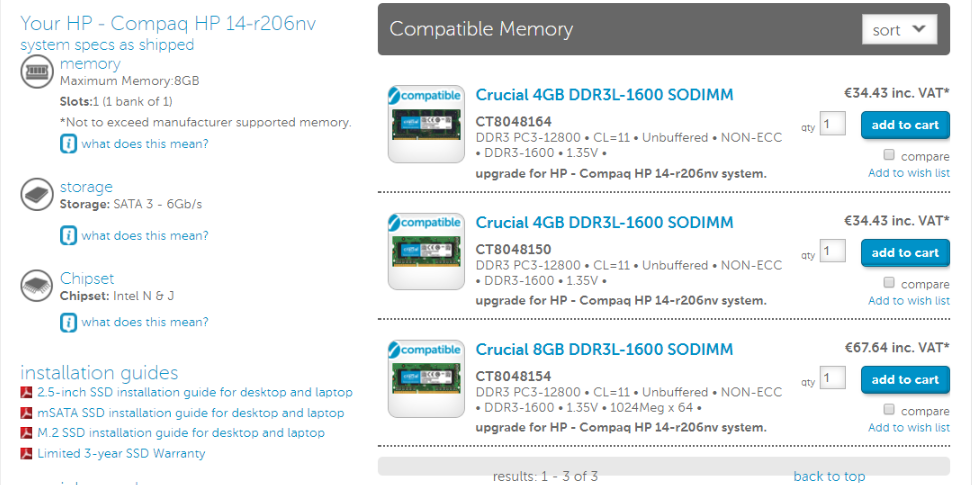Image resolution: width=972 pixels, height=485 pixels.
Task: Add Crucial 8GB DDR3L-1600 to cart
Action: [905, 380]
